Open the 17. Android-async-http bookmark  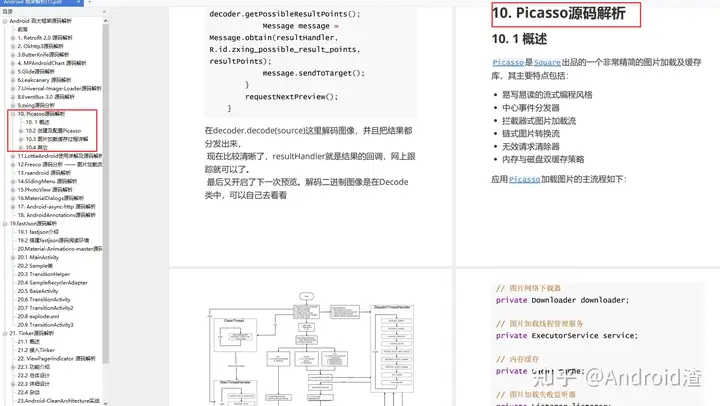(x=56, y=207)
